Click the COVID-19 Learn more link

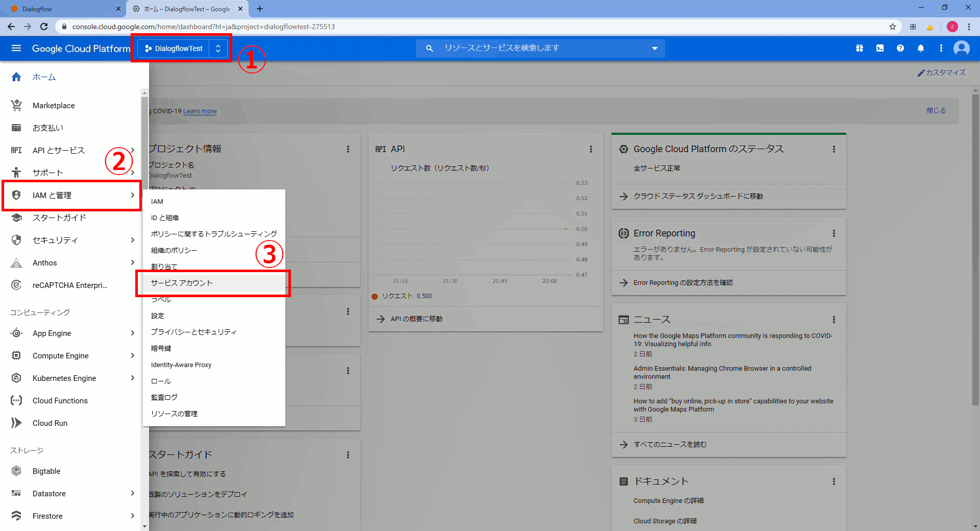click(200, 111)
